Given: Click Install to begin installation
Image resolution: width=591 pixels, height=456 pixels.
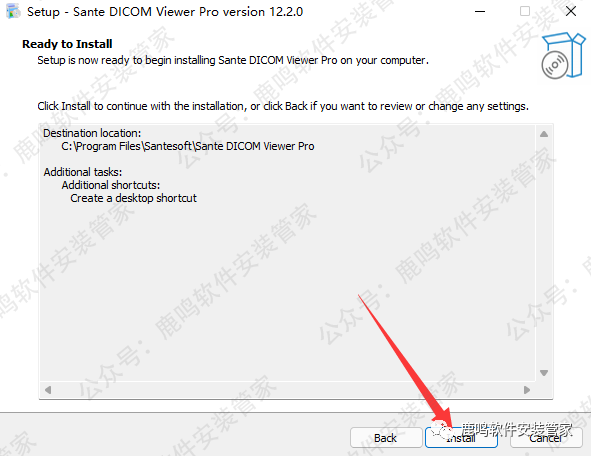Looking at the screenshot, I should [x=461, y=438].
